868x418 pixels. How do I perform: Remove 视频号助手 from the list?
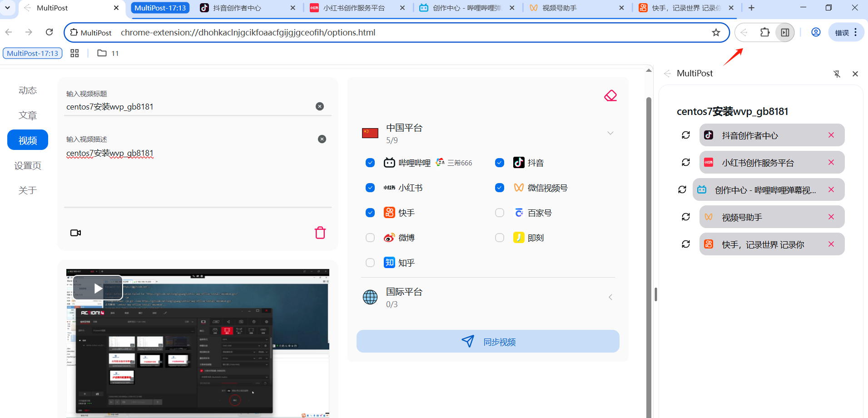click(x=831, y=217)
